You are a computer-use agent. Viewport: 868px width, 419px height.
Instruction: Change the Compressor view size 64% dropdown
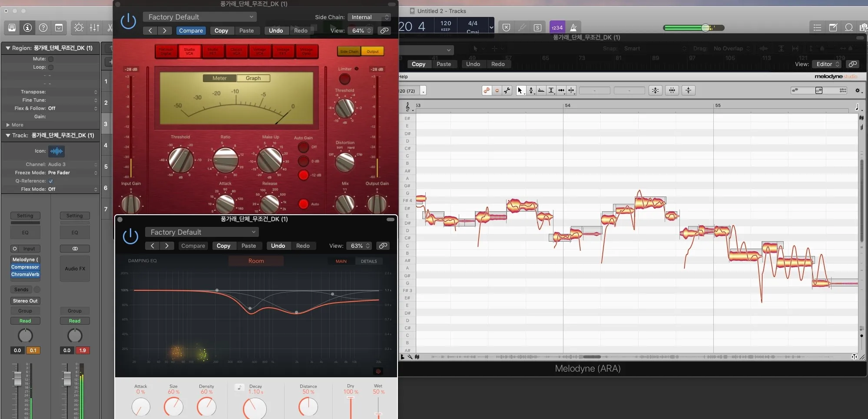(x=361, y=30)
